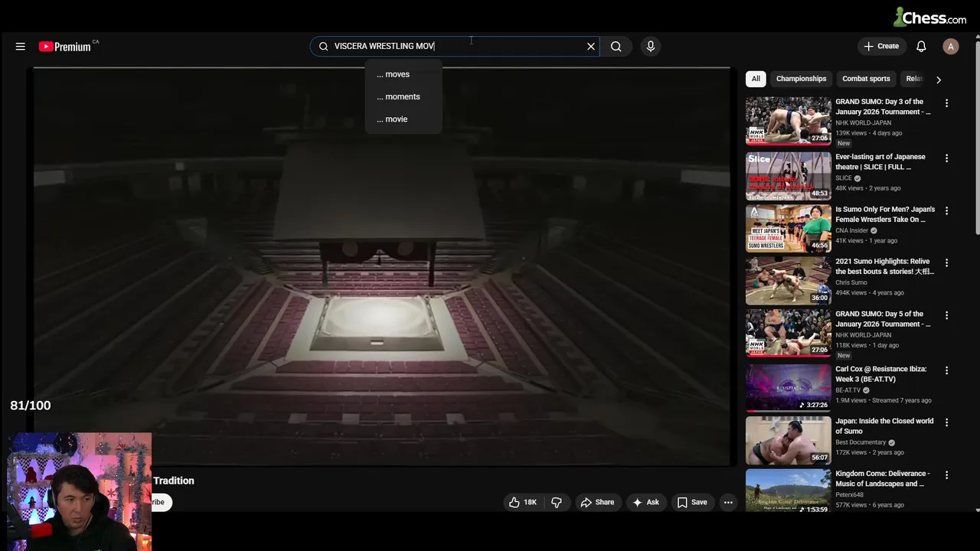Open more actions ellipsis under video

coord(728,503)
